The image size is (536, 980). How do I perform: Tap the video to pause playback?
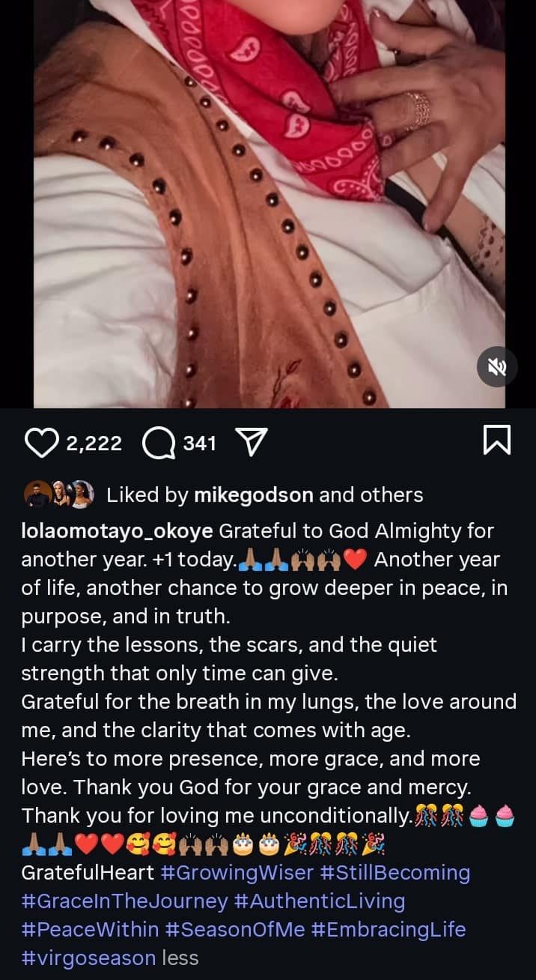(268, 202)
